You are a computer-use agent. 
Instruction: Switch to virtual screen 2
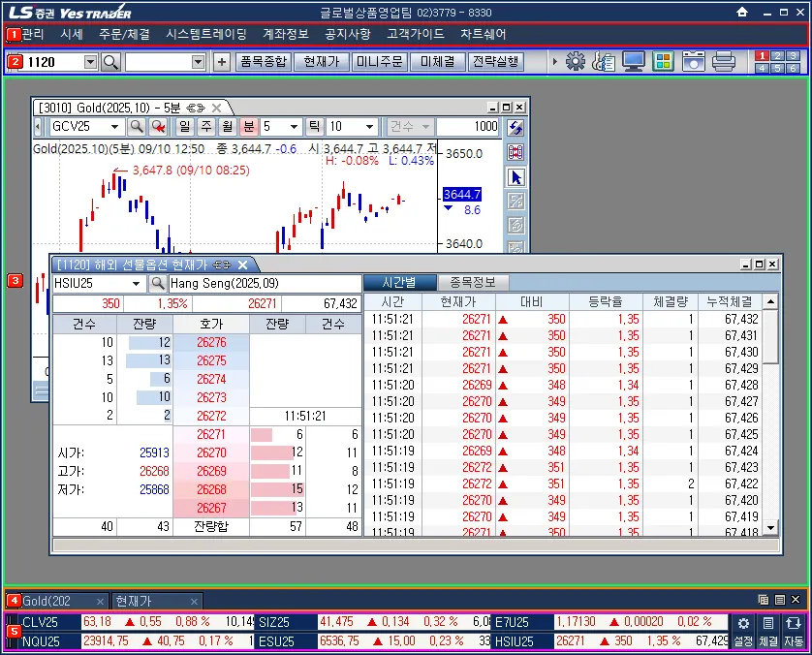(777, 56)
